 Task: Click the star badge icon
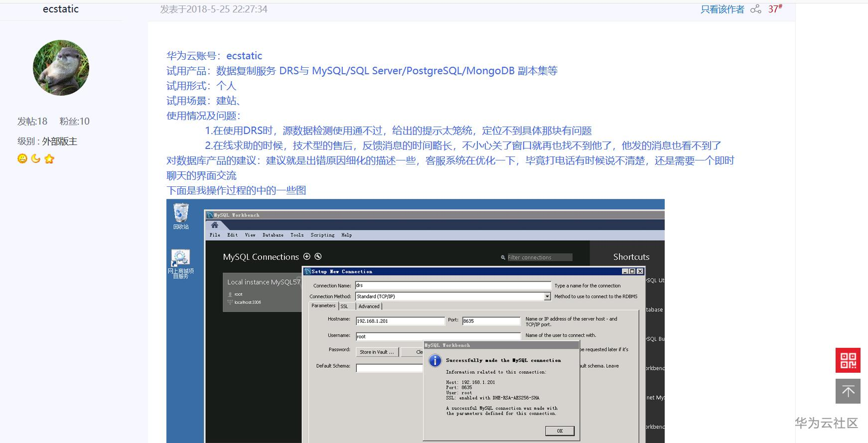tap(49, 158)
